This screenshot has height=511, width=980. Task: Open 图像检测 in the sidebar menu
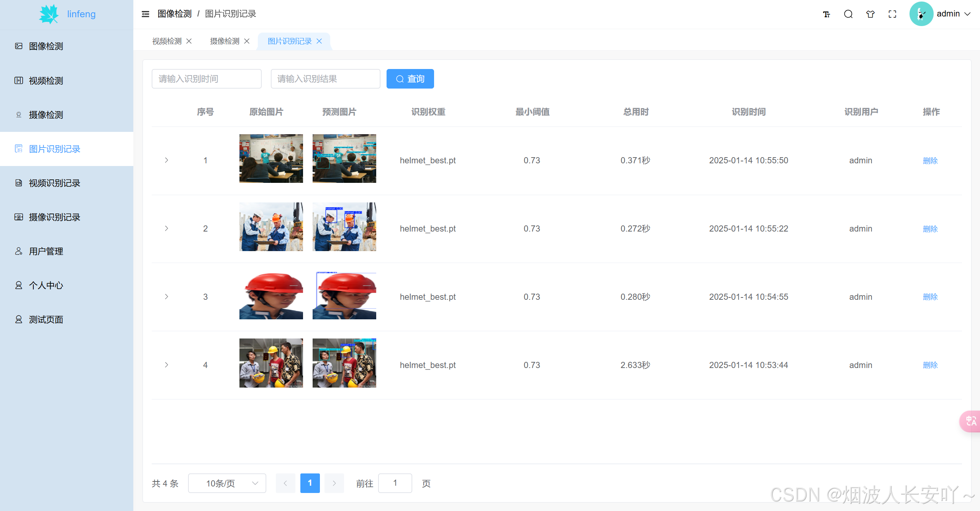pyautogui.click(x=67, y=46)
